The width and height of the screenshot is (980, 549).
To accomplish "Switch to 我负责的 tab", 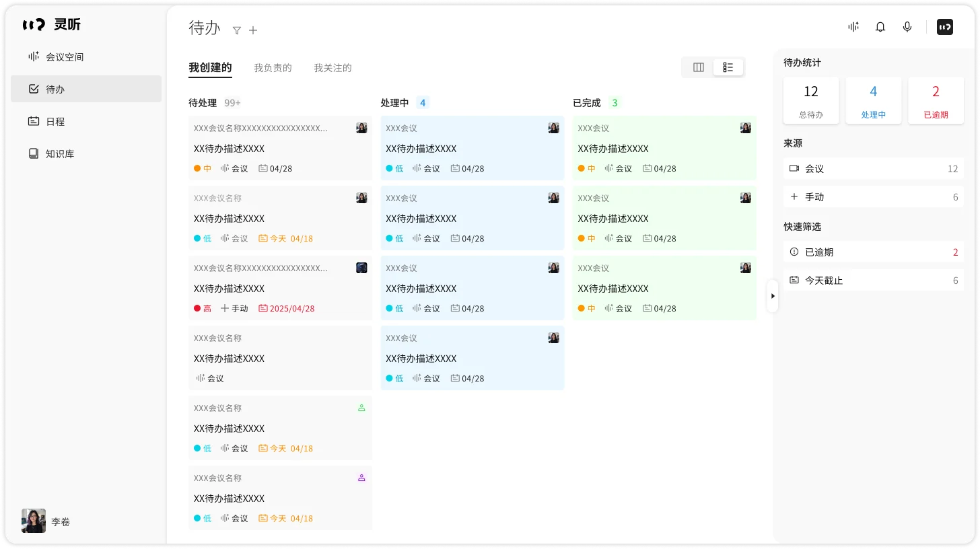I will [x=273, y=68].
